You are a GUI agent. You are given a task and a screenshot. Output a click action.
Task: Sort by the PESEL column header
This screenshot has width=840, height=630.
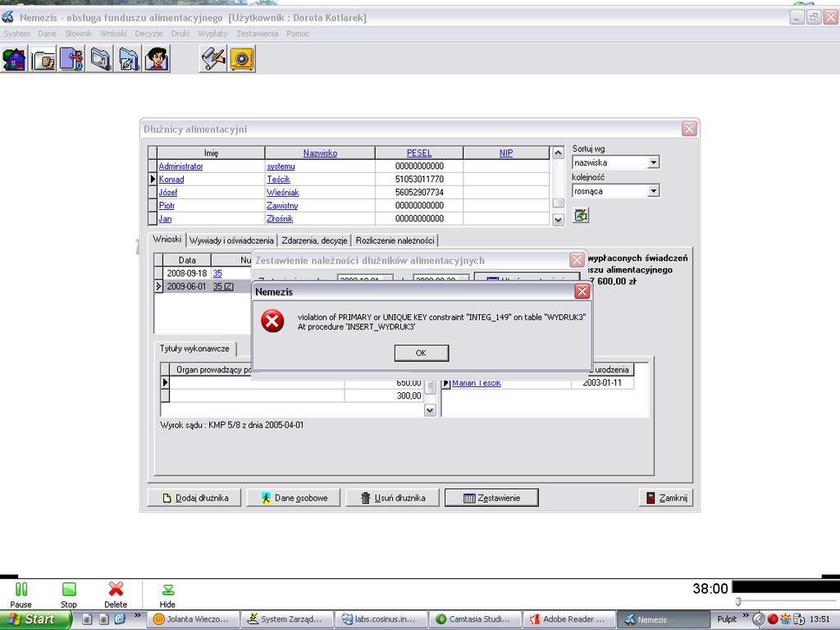(419, 153)
